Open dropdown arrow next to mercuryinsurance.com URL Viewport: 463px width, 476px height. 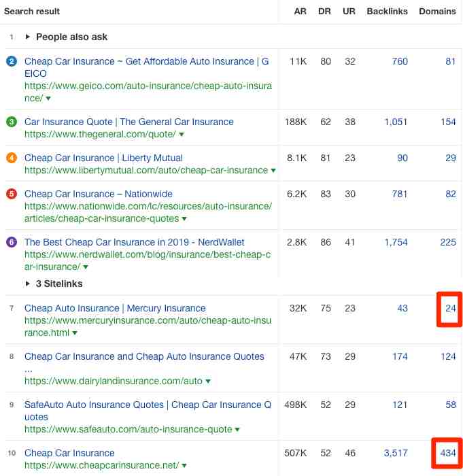point(75,333)
